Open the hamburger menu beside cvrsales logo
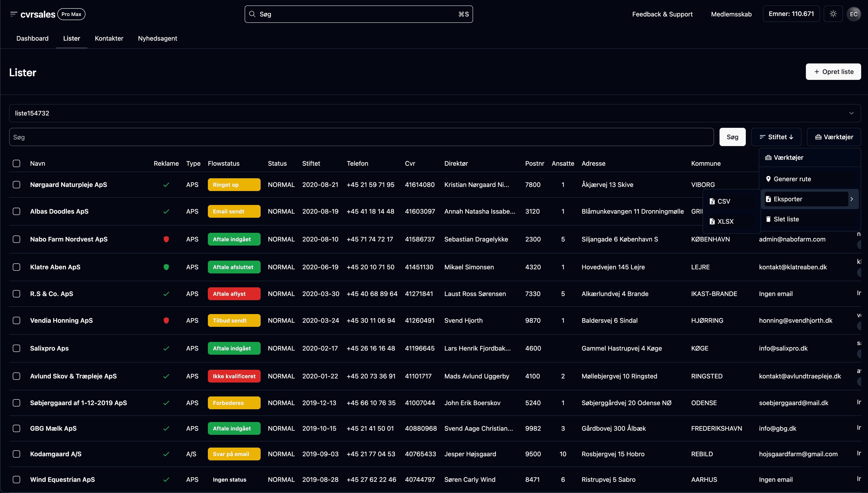868x493 pixels. 13,14
